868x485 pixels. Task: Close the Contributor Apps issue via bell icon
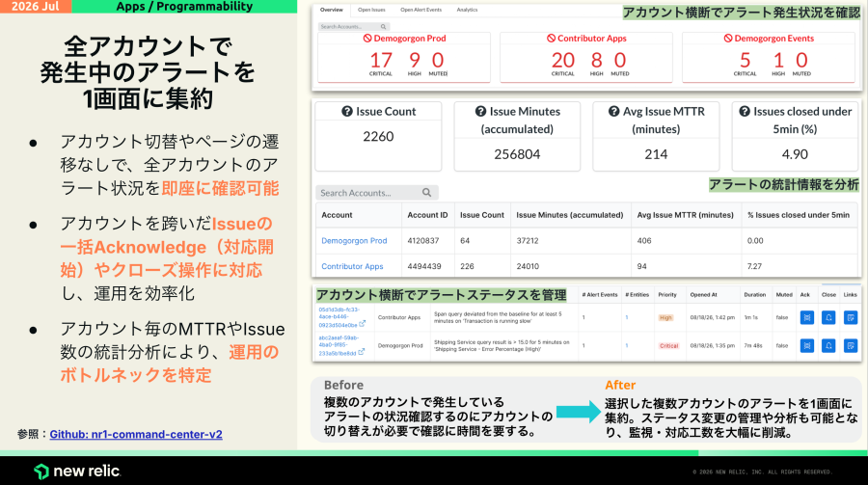[828, 318]
